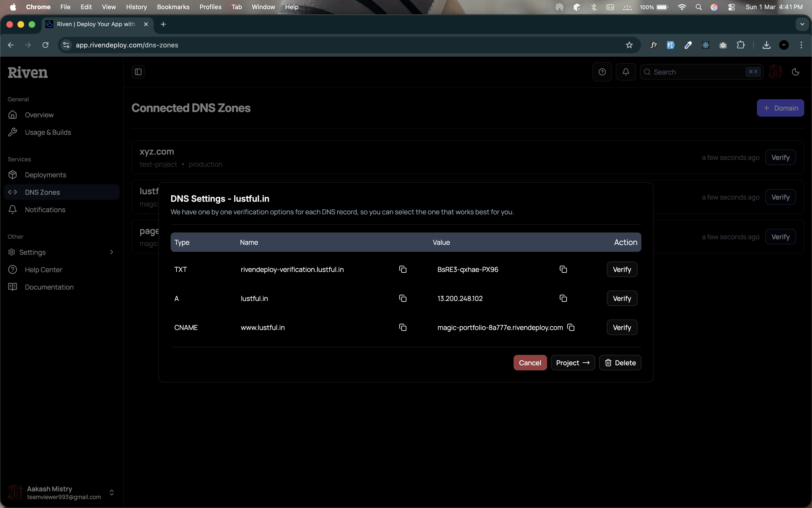
Task: Go to Project from DNS dialog
Action: (573, 363)
